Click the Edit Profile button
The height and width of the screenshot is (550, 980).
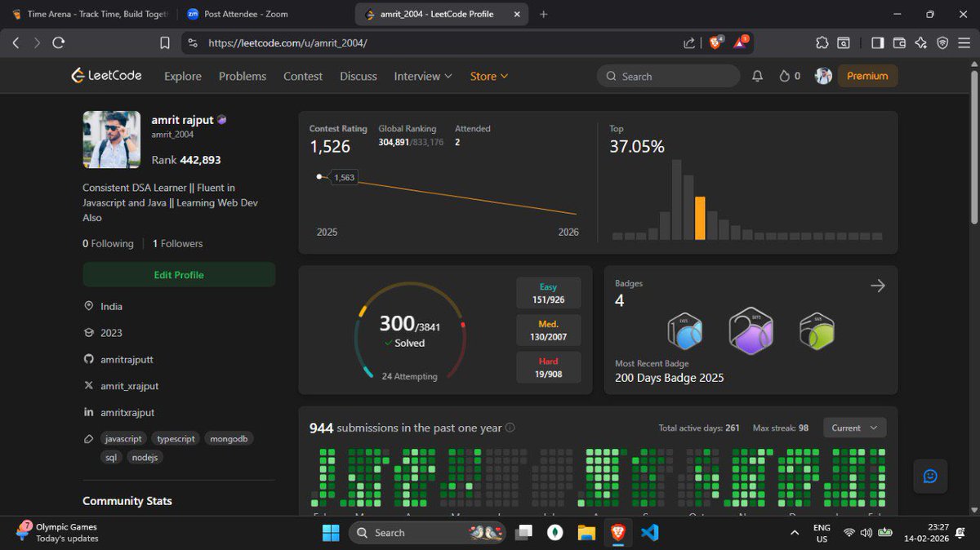179,275
